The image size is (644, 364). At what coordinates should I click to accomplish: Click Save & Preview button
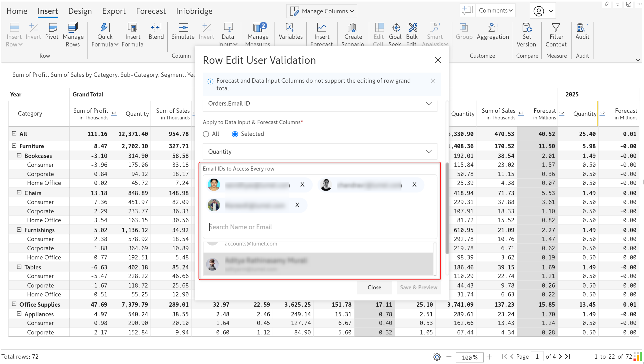[x=419, y=287]
